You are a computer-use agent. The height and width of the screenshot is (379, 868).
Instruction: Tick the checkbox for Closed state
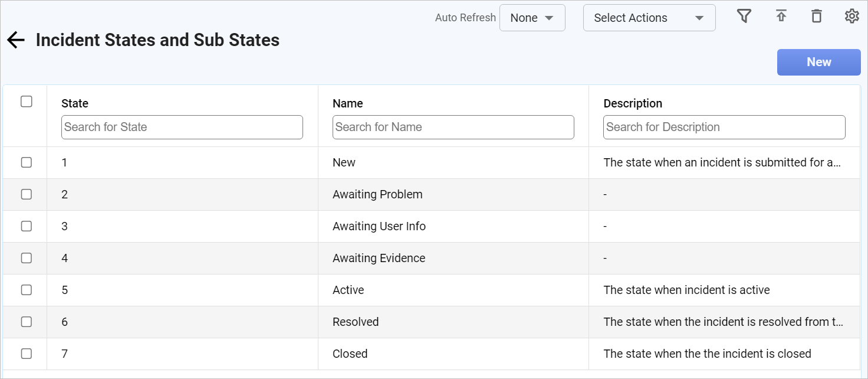[x=27, y=354]
